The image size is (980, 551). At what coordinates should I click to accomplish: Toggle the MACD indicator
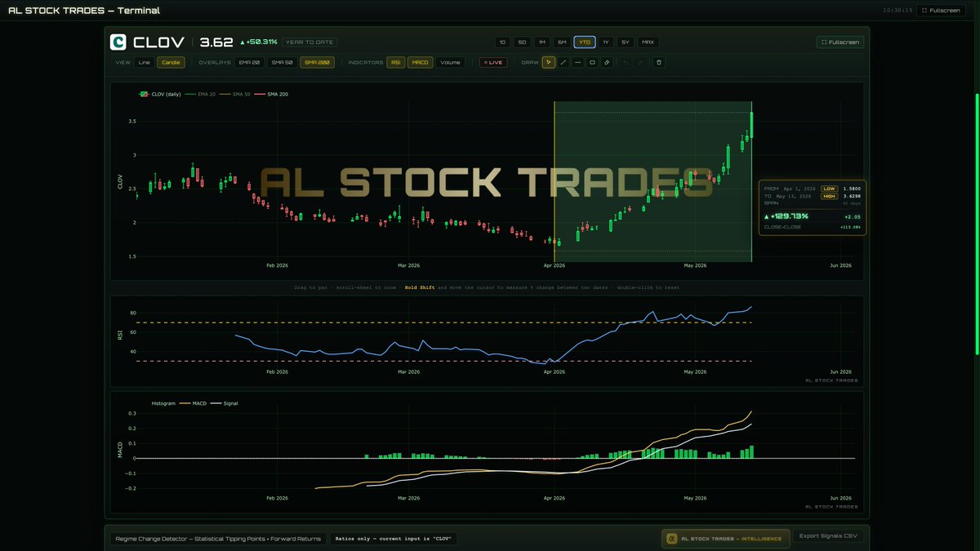(x=420, y=62)
